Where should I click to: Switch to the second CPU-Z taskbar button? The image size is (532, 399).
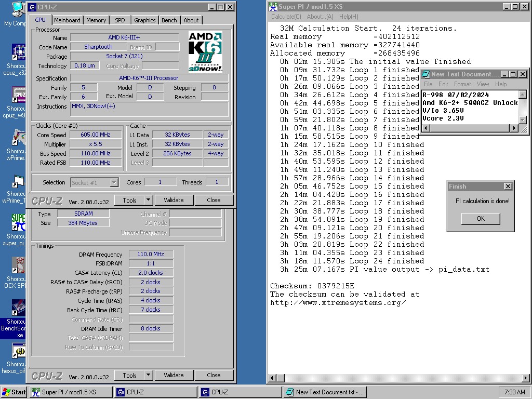tap(240, 392)
